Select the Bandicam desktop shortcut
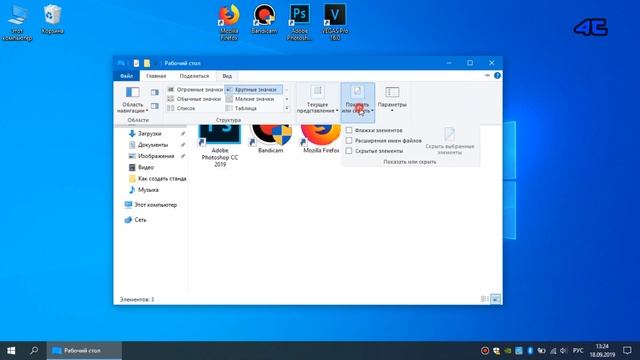The image size is (640, 360). (x=264, y=19)
